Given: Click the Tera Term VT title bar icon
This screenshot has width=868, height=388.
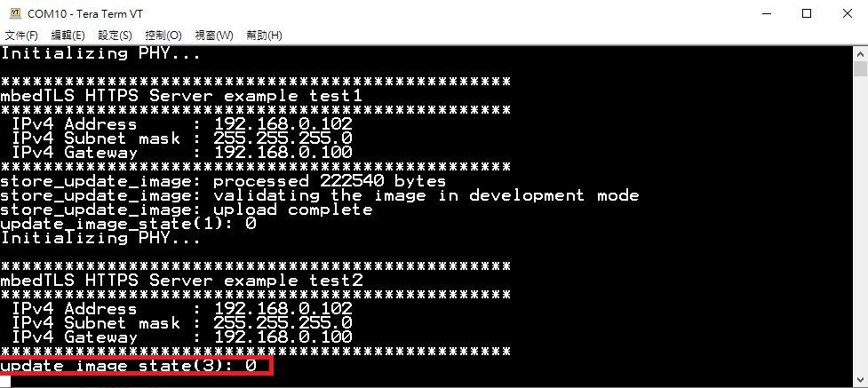Looking at the screenshot, I should (x=15, y=13).
